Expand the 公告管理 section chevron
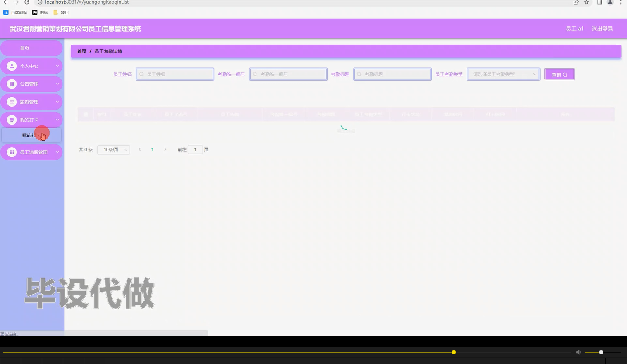The height and width of the screenshot is (364, 627). pyautogui.click(x=57, y=84)
